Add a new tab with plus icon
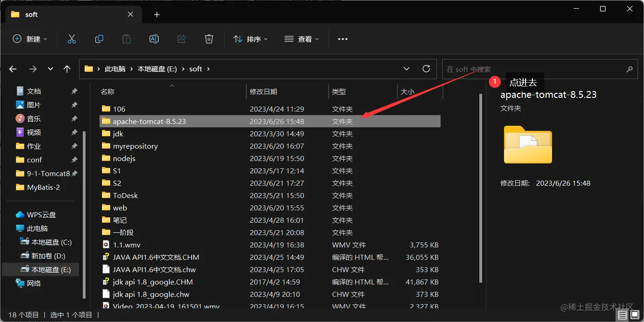644x322 pixels. click(157, 15)
